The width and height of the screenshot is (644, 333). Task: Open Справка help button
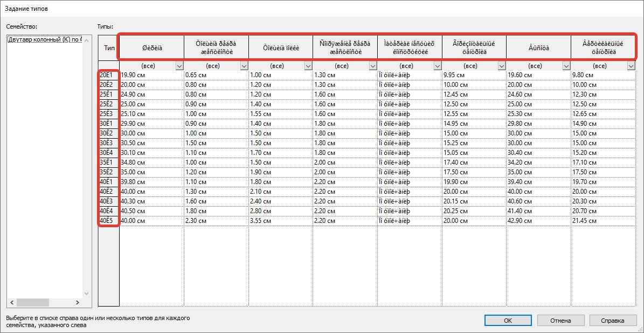pos(613,320)
